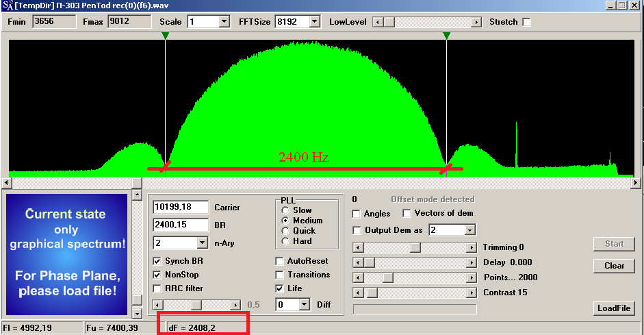Enable the RRC filter checkbox
Image resolution: width=644 pixels, height=335 pixels.
pyautogui.click(x=157, y=288)
